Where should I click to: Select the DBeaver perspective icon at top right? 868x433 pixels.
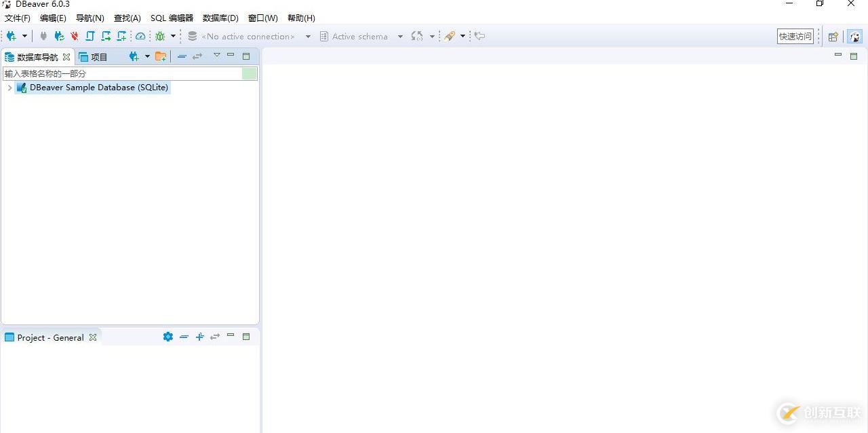(x=854, y=37)
